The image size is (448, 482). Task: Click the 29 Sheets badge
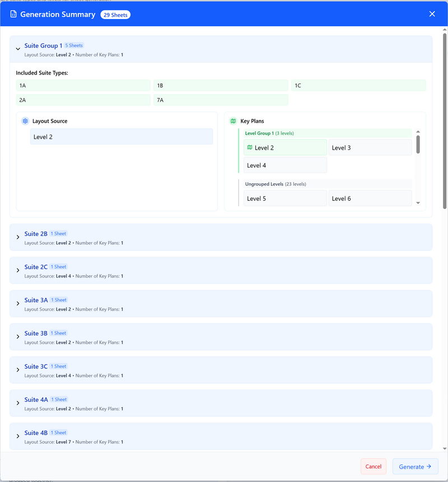pyautogui.click(x=115, y=15)
